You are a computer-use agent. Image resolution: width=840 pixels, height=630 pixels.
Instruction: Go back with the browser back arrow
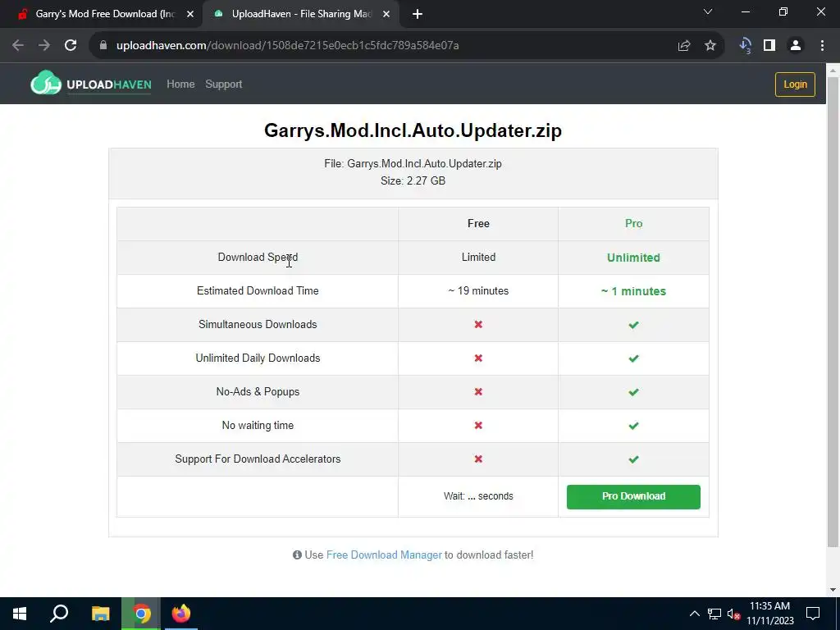tap(18, 46)
